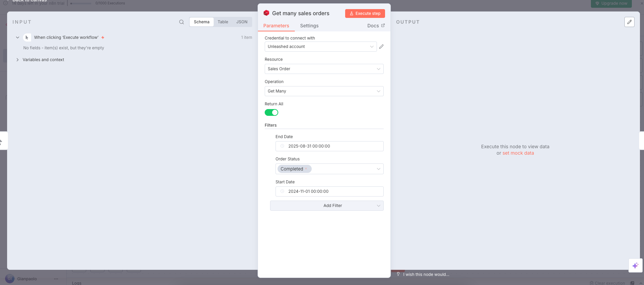
Task: Click the lightning bolt next to Execute workflow
Action: pos(103,37)
